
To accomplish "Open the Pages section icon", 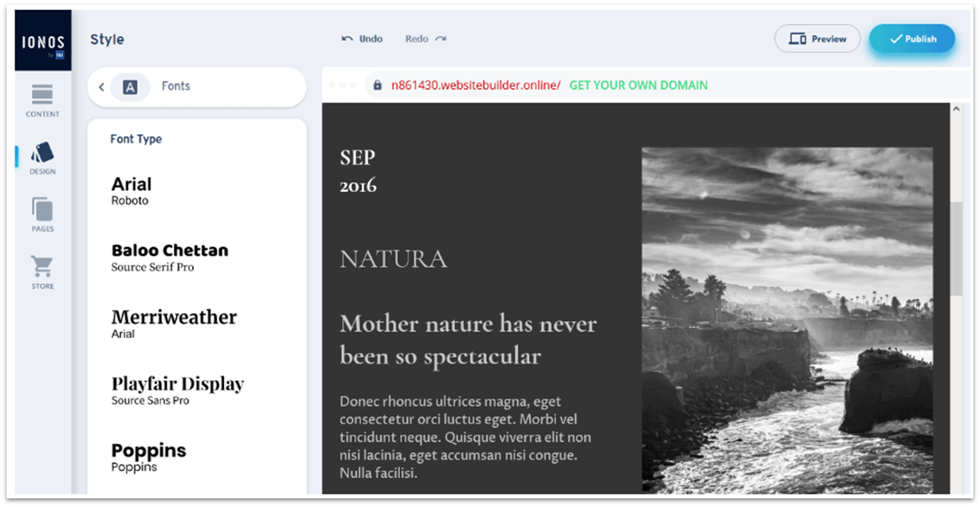I will [43, 209].
